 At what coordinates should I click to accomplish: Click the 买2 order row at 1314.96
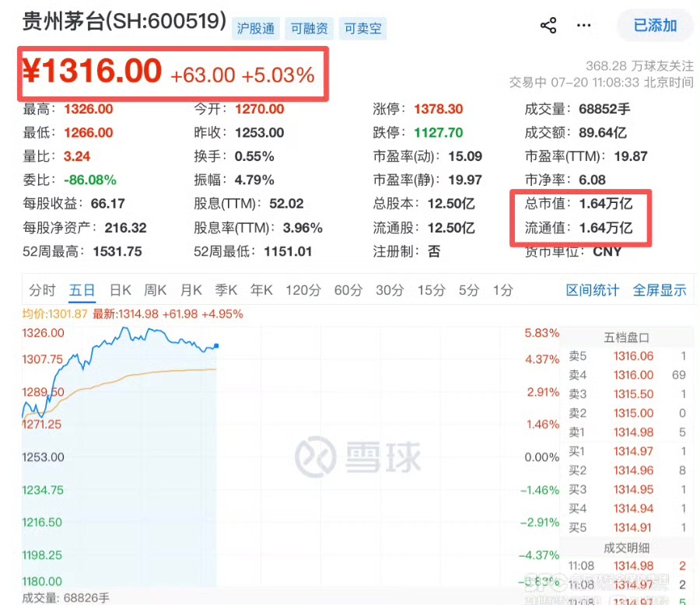[627, 470]
